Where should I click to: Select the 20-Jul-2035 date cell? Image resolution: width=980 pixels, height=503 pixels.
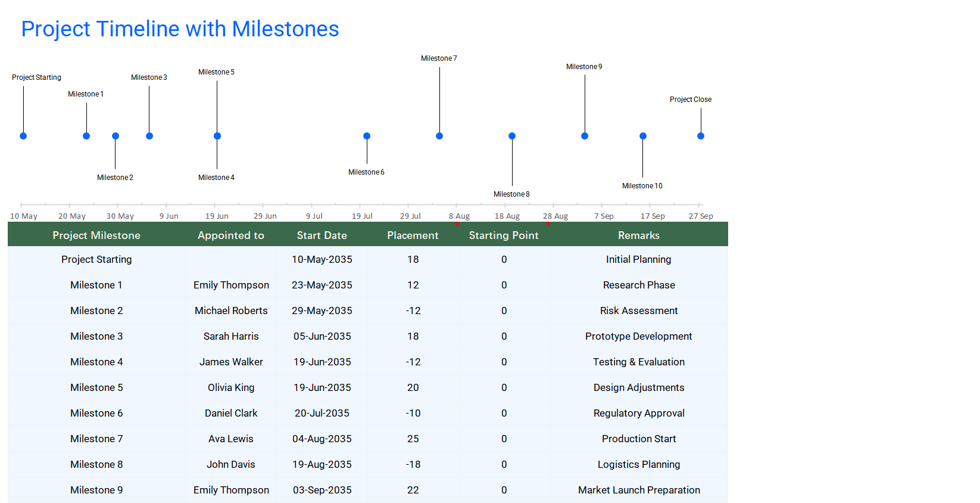click(322, 413)
